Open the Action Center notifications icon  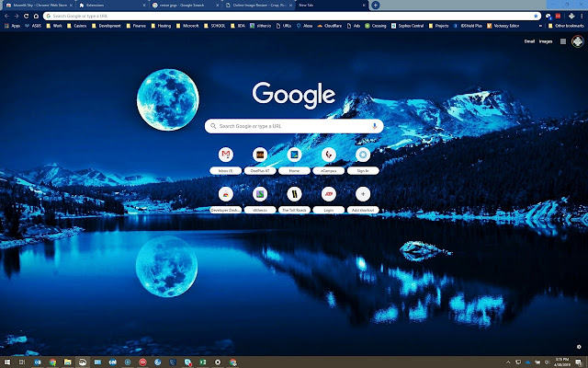click(x=580, y=362)
